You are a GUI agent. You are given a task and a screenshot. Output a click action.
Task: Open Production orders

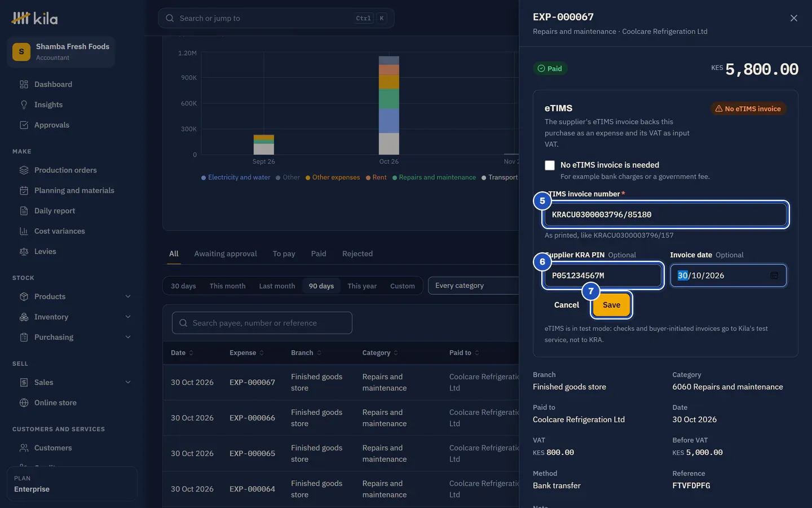pyautogui.click(x=65, y=170)
